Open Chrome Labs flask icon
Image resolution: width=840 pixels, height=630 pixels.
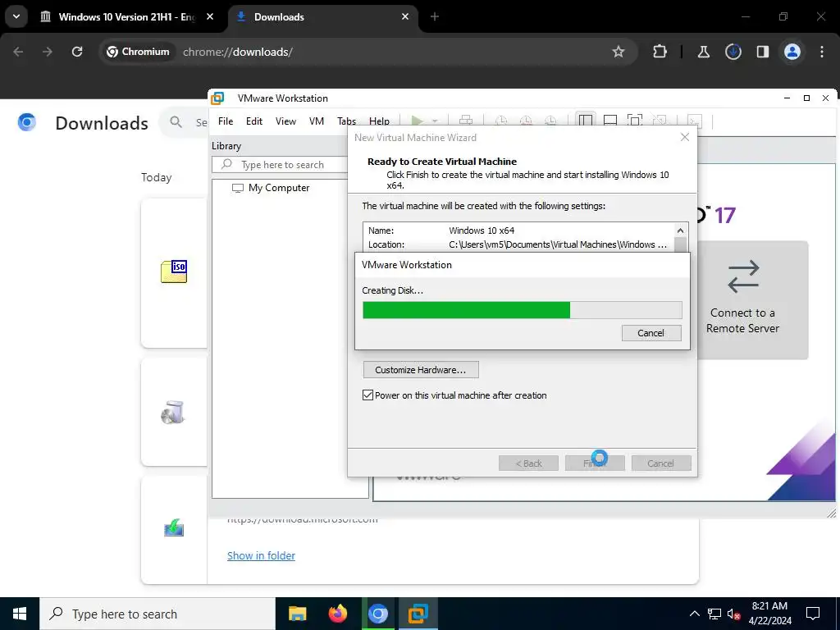pyautogui.click(x=703, y=52)
